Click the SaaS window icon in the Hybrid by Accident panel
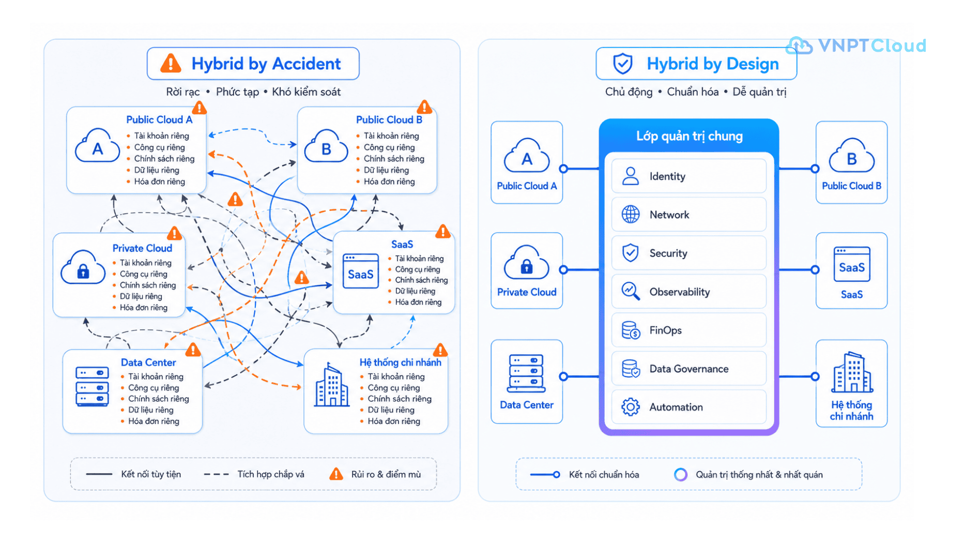The height and width of the screenshot is (543, 980). point(361,271)
